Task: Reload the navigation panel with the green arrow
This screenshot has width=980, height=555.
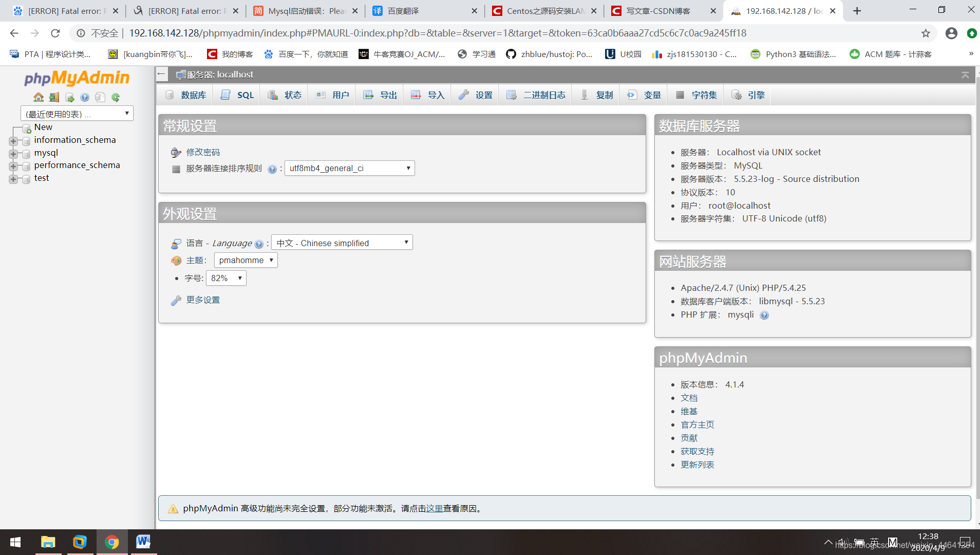Action: click(x=116, y=97)
